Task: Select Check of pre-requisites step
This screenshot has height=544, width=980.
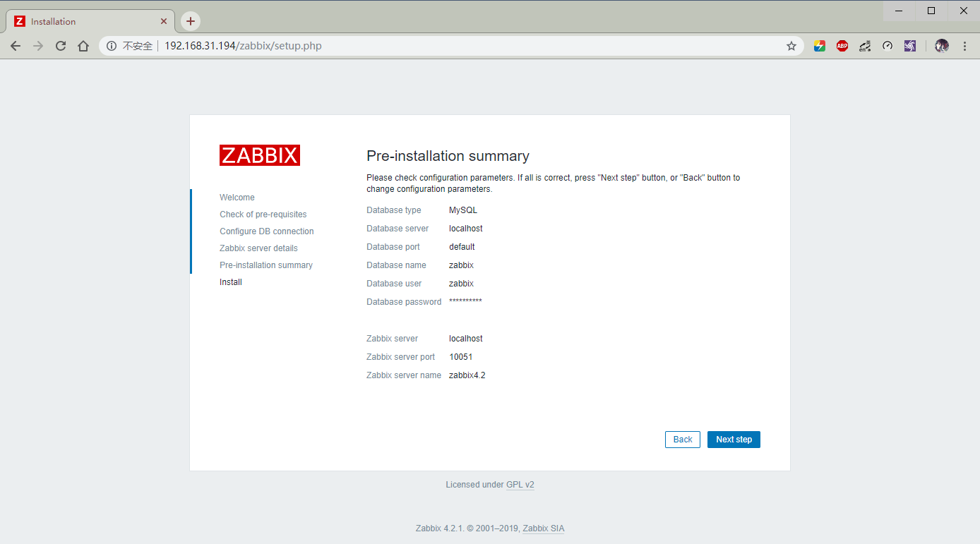Action: coord(263,214)
